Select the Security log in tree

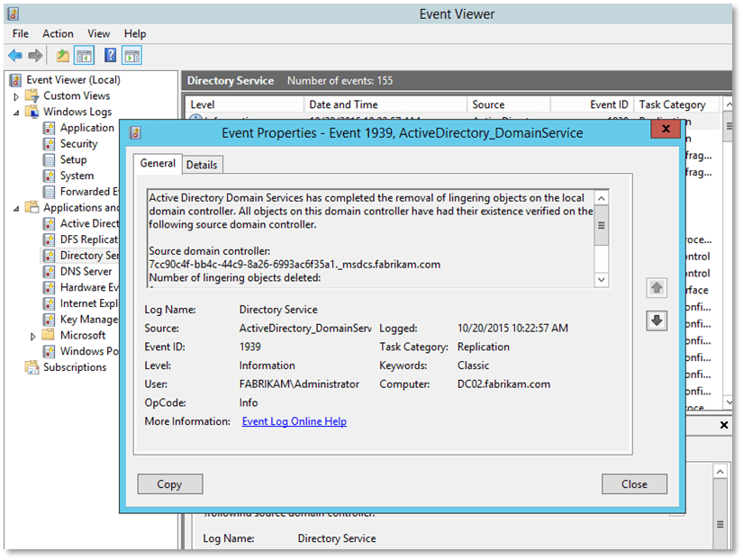click(x=78, y=144)
